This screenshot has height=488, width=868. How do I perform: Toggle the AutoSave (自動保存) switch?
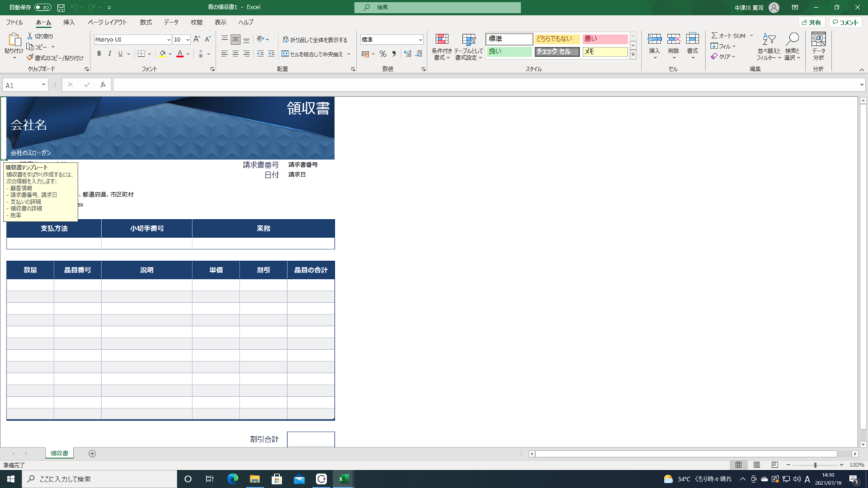tap(43, 7)
